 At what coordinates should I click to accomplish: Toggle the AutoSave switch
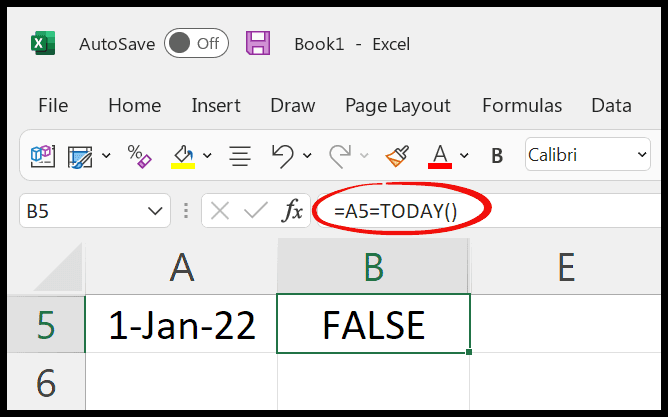pyautogui.click(x=196, y=43)
